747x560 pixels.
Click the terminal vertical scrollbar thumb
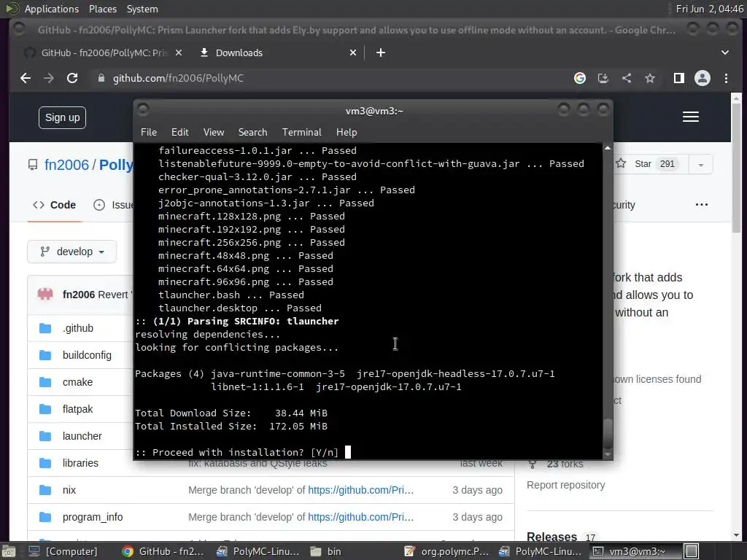tap(608, 432)
